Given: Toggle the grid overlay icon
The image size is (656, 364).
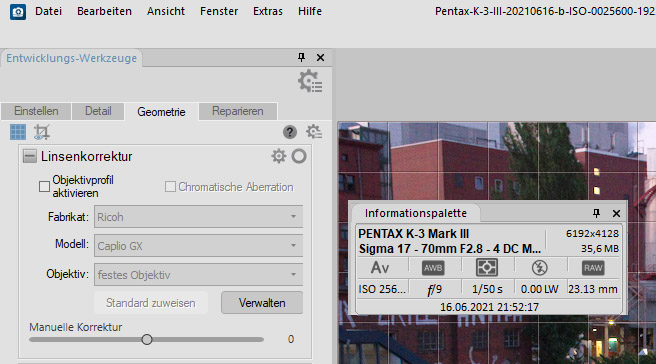Looking at the screenshot, I should 18,132.
